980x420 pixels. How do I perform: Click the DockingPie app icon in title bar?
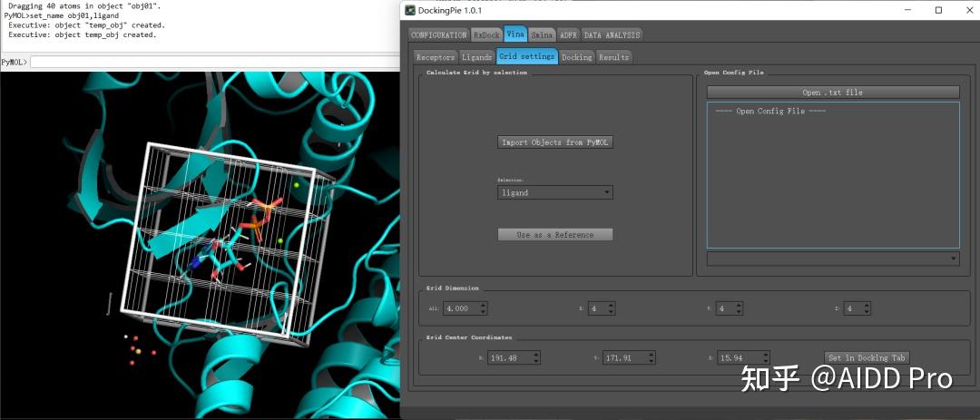tap(410, 10)
